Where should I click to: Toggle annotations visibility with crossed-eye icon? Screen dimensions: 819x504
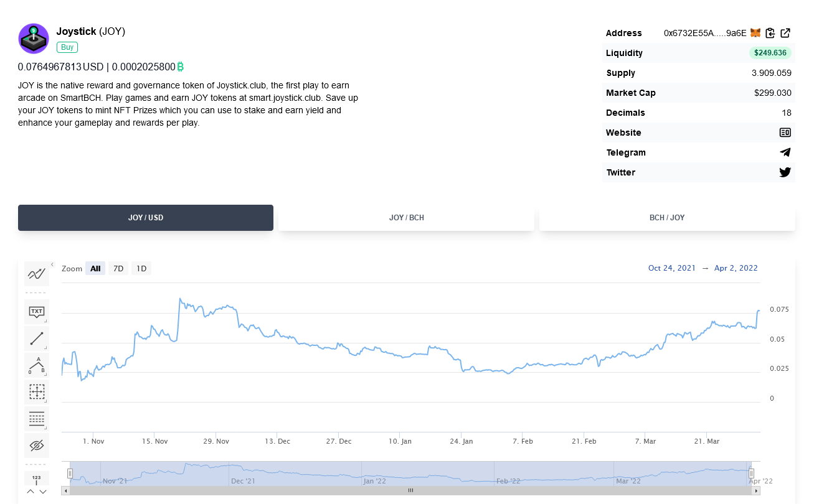coord(37,446)
